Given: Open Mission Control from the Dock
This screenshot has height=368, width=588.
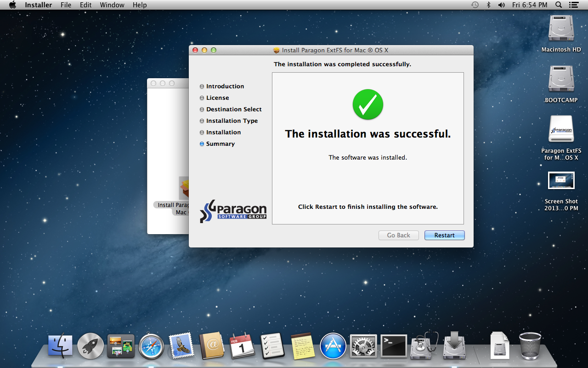Looking at the screenshot, I should [x=121, y=346].
